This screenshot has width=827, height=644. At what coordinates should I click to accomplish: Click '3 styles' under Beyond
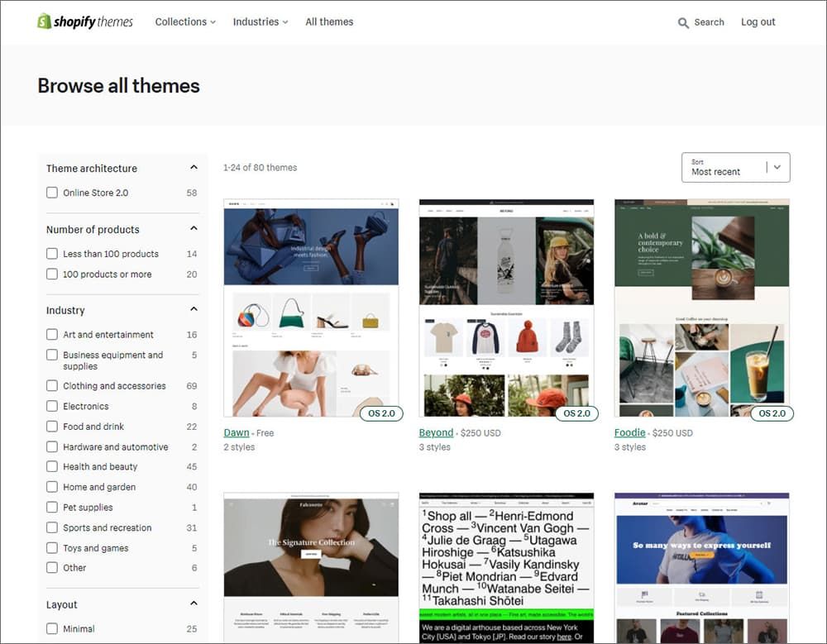435,446
